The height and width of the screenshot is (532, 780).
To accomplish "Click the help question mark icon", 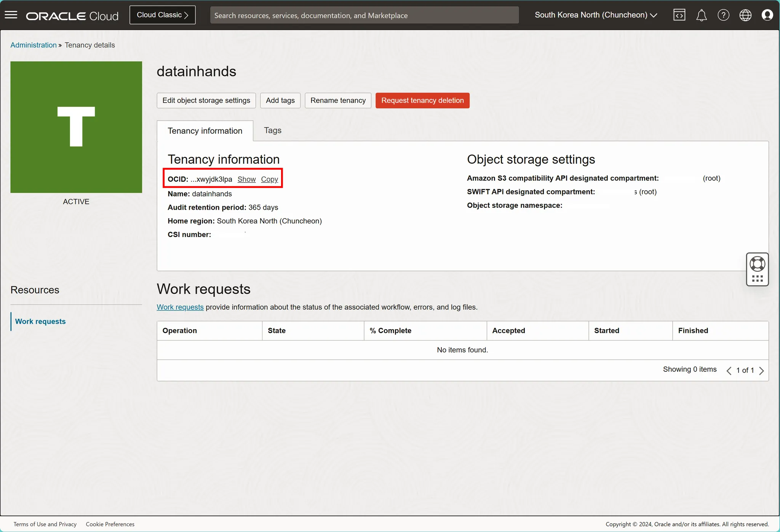I will [x=723, y=15].
